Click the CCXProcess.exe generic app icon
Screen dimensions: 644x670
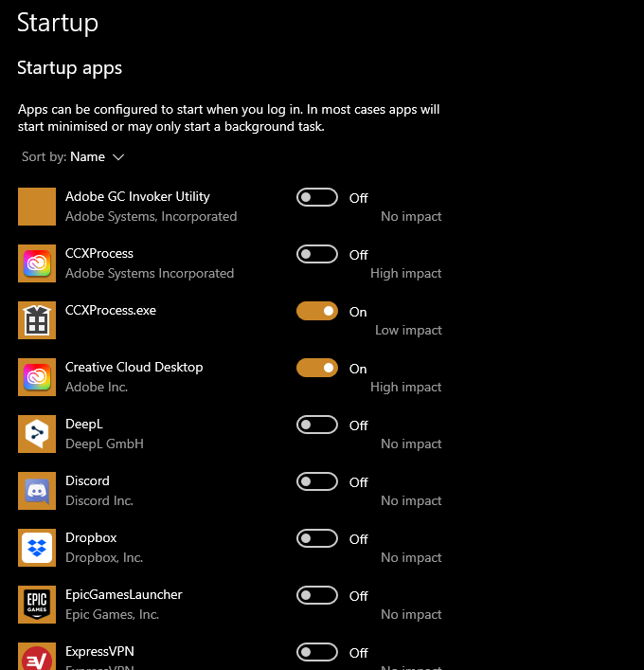pyautogui.click(x=37, y=320)
